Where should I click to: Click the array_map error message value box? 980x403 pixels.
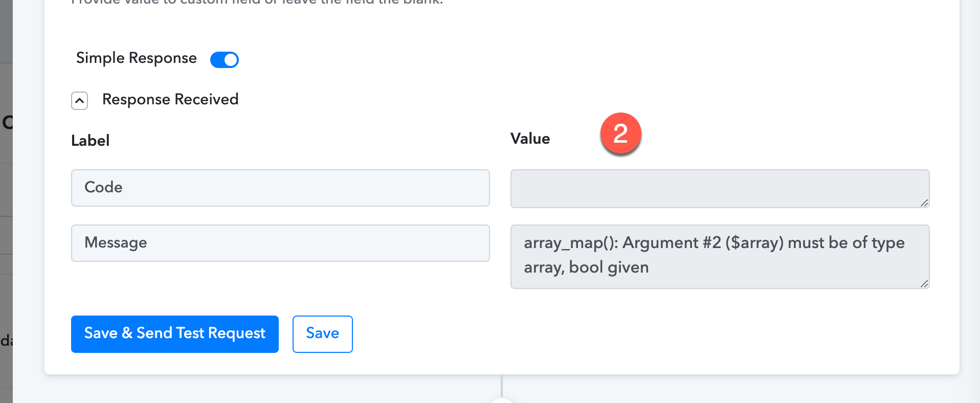[x=720, y=257]
